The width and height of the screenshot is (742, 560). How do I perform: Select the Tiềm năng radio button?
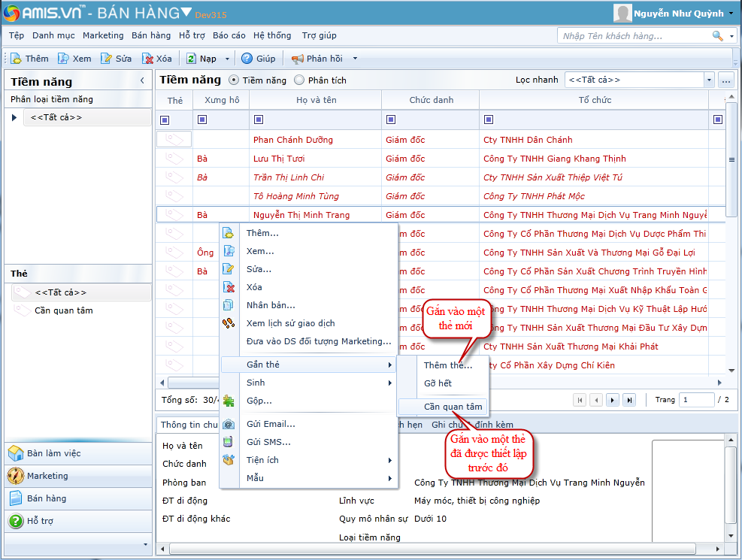coord(233,80)
